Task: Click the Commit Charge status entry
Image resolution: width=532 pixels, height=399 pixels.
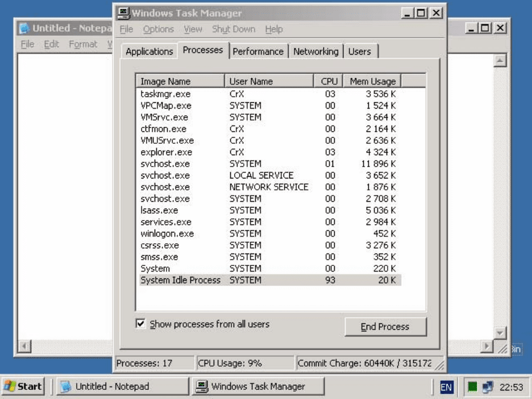Action: pos(366,363)
